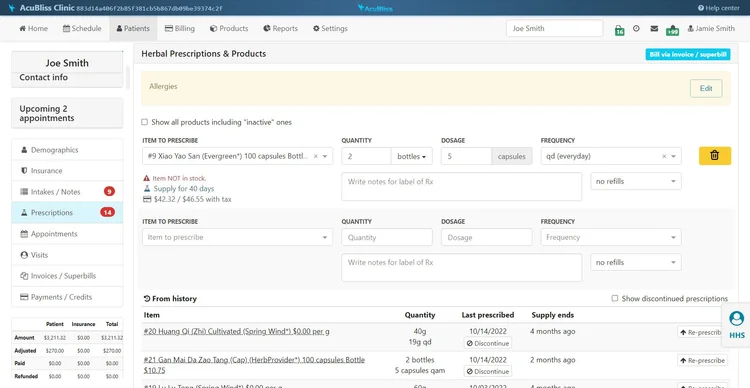Open the Contact info panel
This screenshot has height=388, width=750.
coord(67,79)
